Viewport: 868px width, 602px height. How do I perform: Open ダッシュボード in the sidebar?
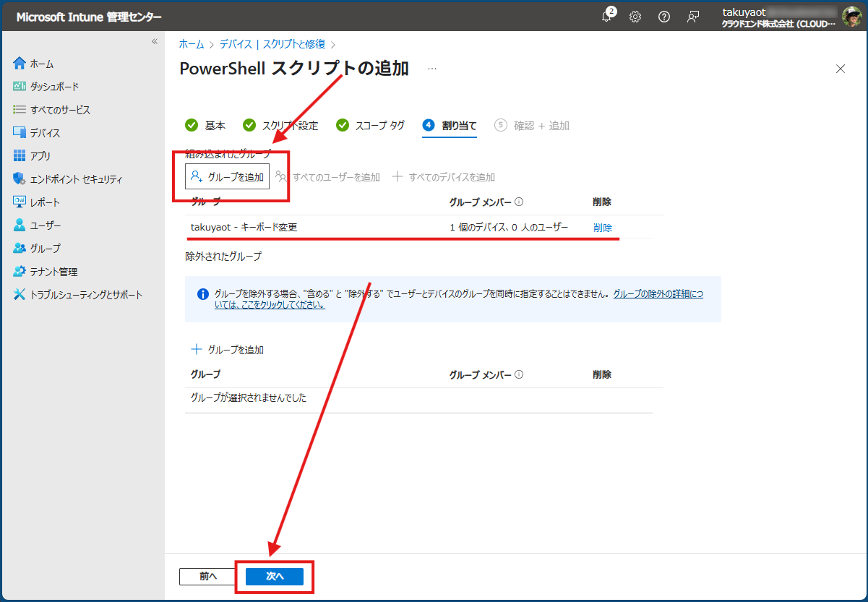coord(54,87)
